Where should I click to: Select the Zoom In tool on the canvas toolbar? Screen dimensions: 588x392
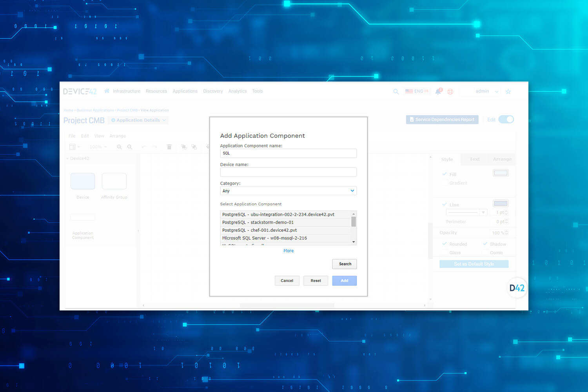[119, 147]
